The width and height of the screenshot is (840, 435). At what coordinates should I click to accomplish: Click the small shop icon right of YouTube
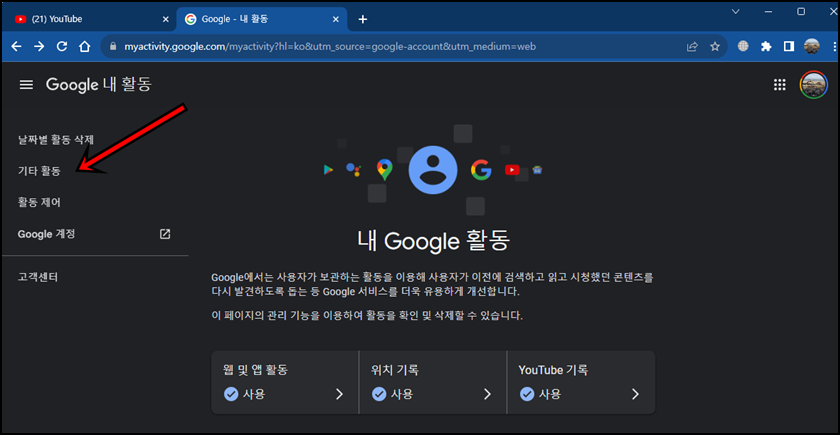[x=538, y=170]
